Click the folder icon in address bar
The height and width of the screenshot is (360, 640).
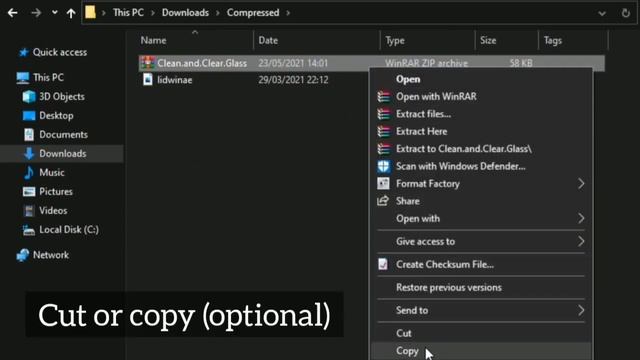coord(90,13)
